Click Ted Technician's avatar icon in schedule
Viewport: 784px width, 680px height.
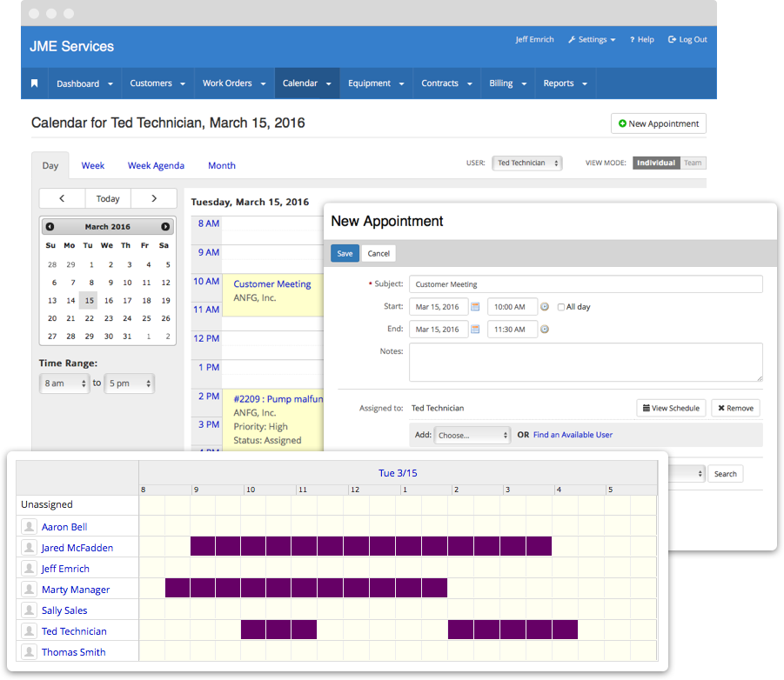(x=30, y=631)
